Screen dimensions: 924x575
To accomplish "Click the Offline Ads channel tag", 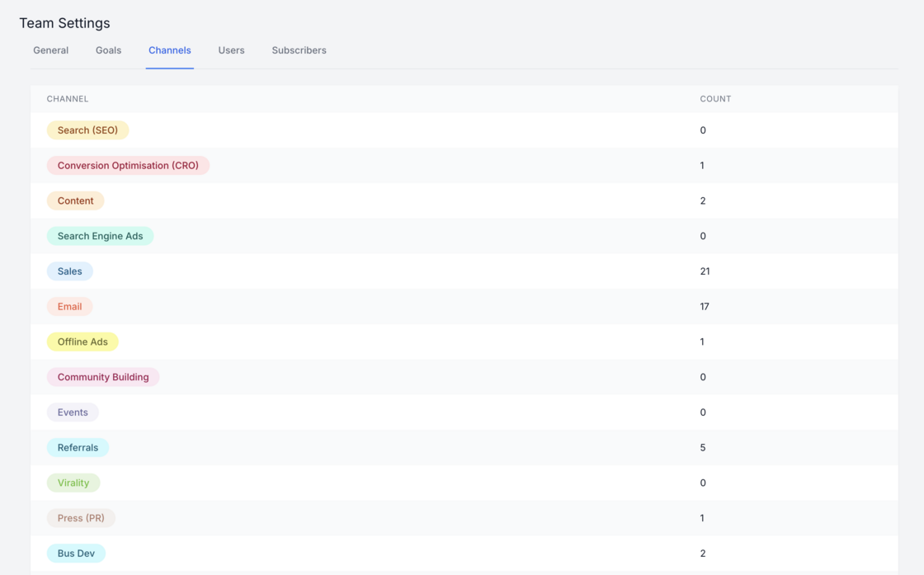I will (x=82, y=342).
